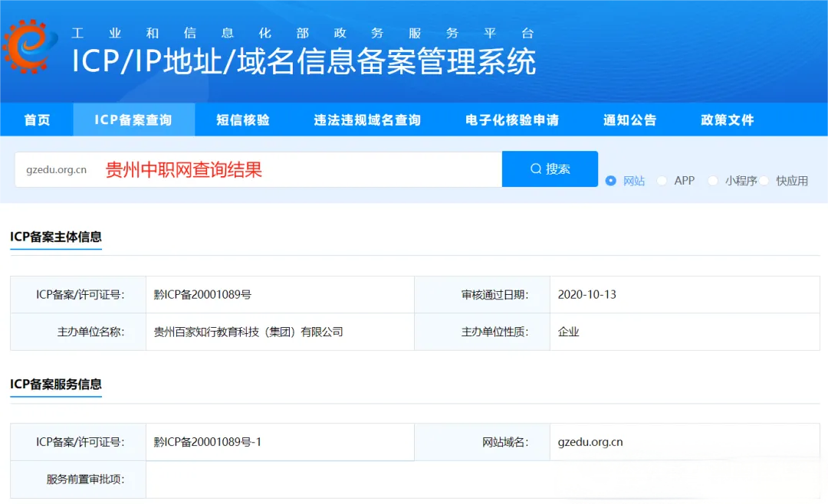The width and height of the screenshot is (828, 504).
Task: Click the 审核通过日期 label
Action: pyautogui.click(x=495, y=294)
